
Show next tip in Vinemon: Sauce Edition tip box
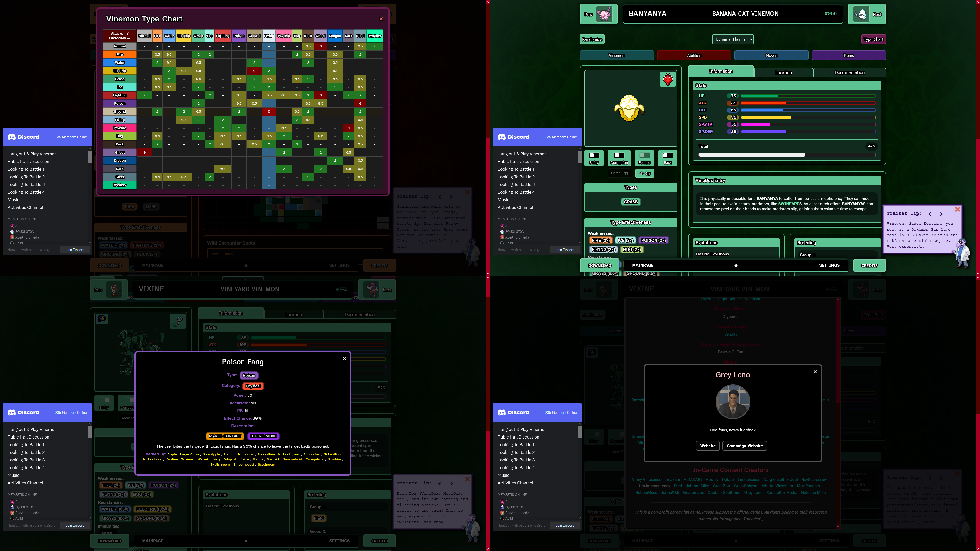941,214
